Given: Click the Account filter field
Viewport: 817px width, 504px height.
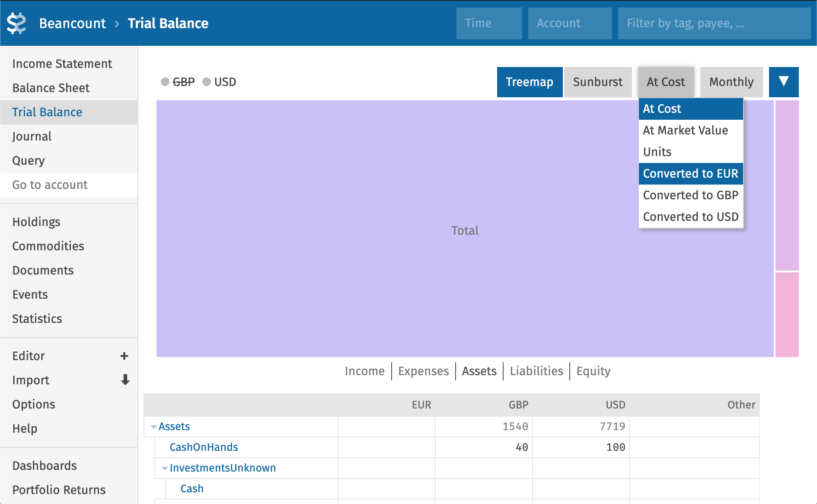Looking at the screenshot, I should [570, 23].
